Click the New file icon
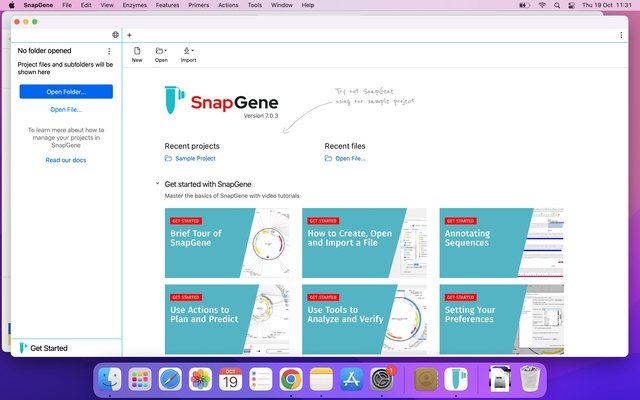Image resolution: width=640 pixels, height=400 pixels. click(137, 54)
